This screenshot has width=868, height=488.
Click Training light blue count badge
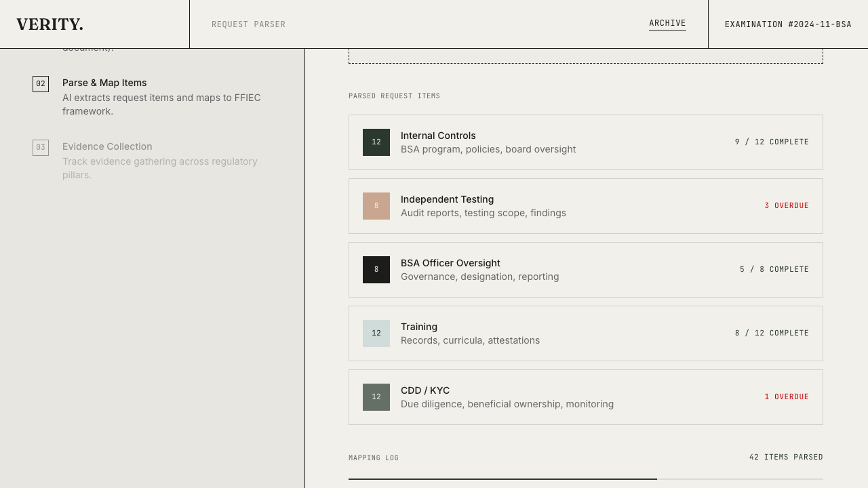pyautogui.click(x=376, y=333)
